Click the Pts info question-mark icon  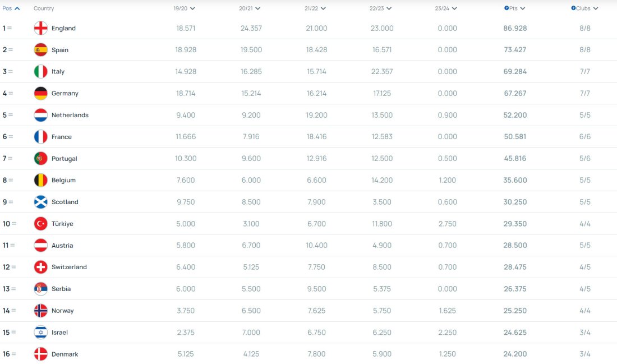coord(507,8)
